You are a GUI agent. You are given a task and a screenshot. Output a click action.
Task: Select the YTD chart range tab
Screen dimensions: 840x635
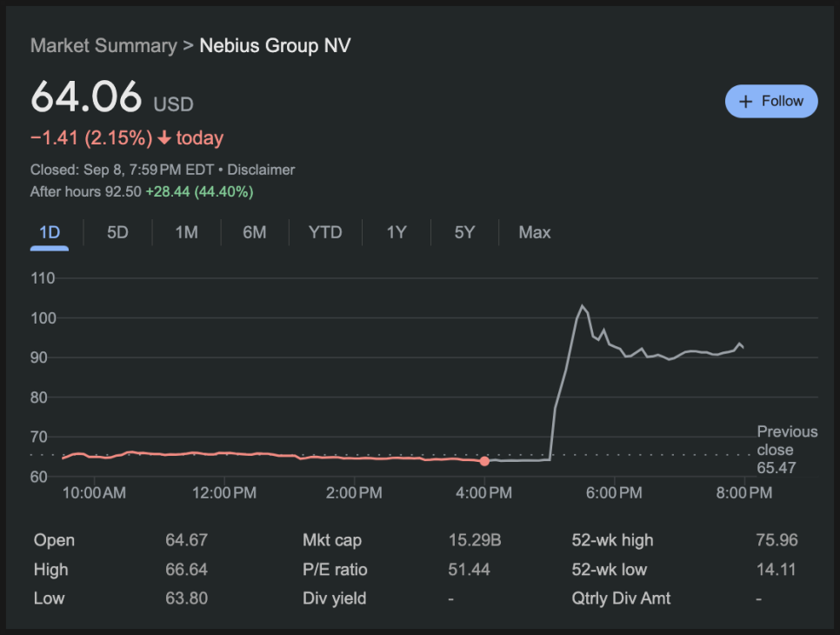pos(325,232)
